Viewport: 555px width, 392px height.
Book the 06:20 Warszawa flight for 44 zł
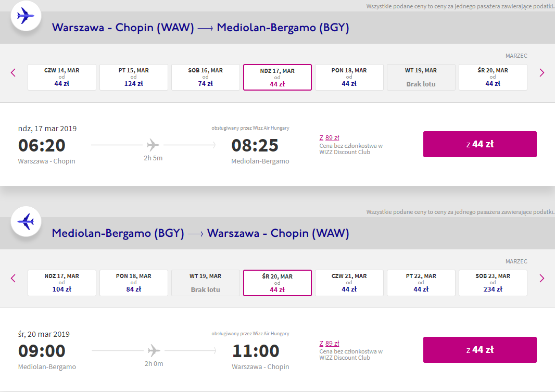click(480, 144)
